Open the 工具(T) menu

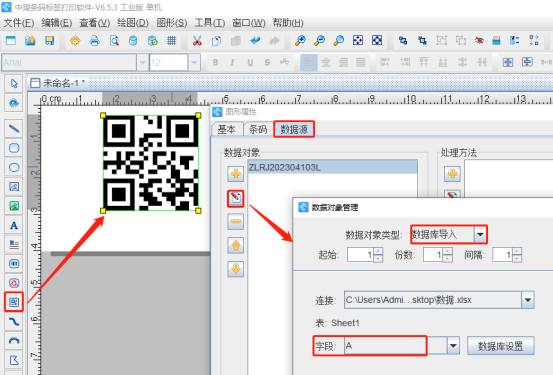click(210, 23)
